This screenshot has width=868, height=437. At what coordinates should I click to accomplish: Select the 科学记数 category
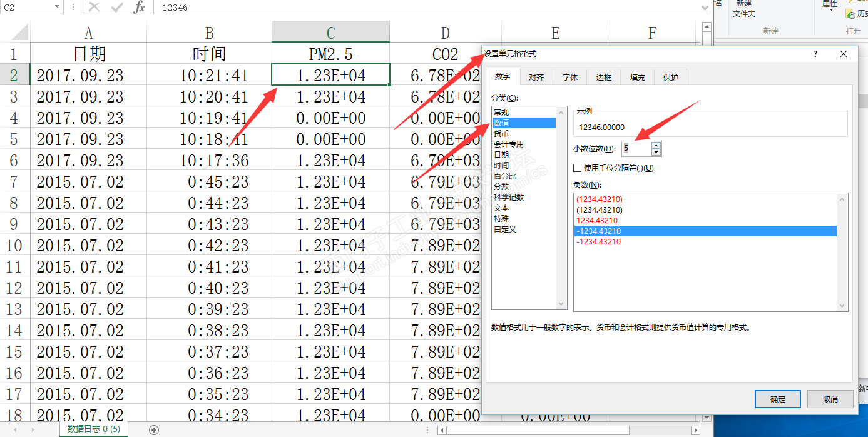click(x=524, y=197)
